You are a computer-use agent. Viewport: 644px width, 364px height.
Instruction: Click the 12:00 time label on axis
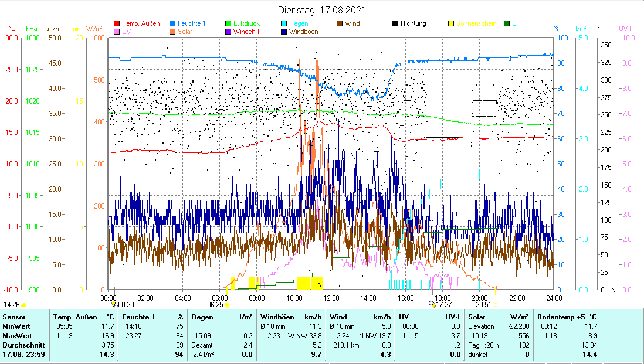coord(331,298)
